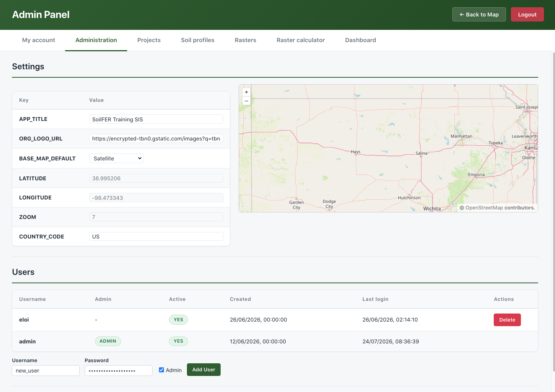This screenshot has width=555, height=392.
Task: Select the username eloi
Action: 24,320
